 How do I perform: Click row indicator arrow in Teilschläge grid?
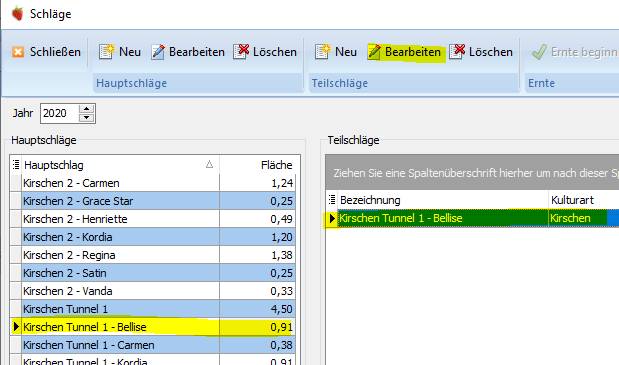point(332,218)
